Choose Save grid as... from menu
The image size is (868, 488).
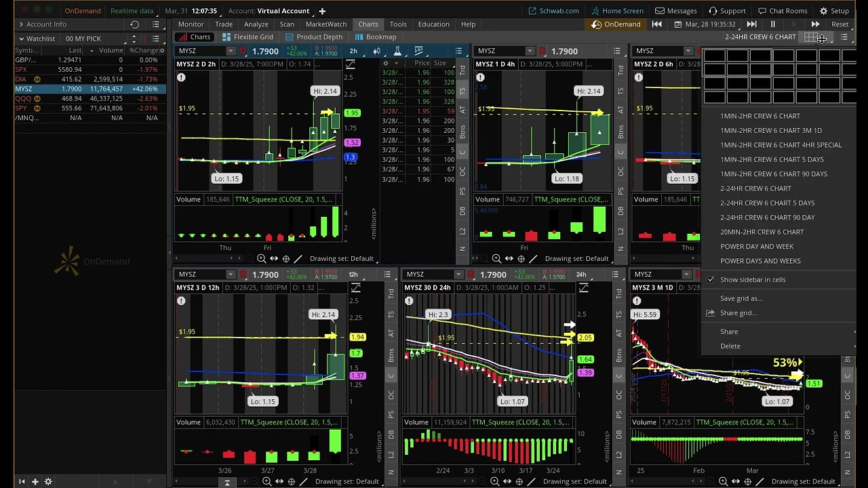tap(741, 298)
